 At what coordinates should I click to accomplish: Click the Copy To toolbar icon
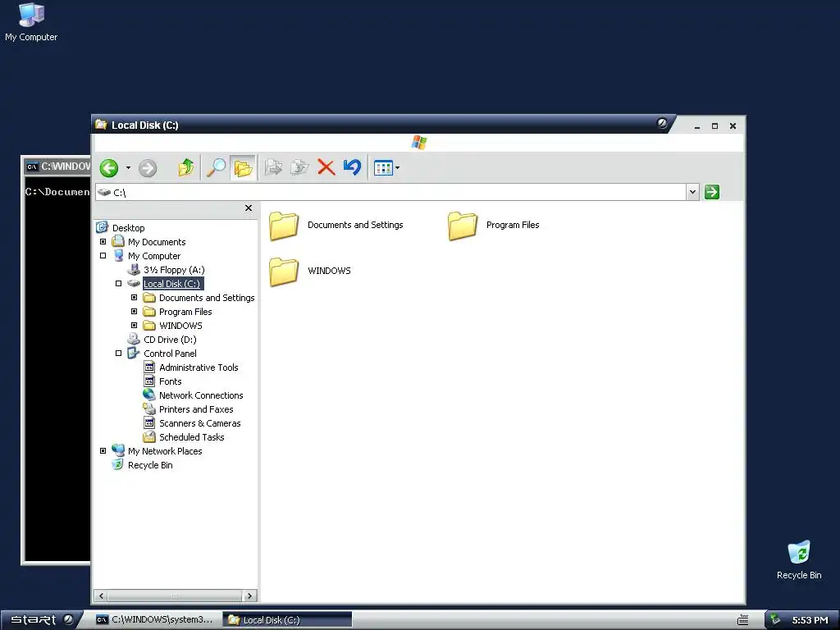[299, 167]
